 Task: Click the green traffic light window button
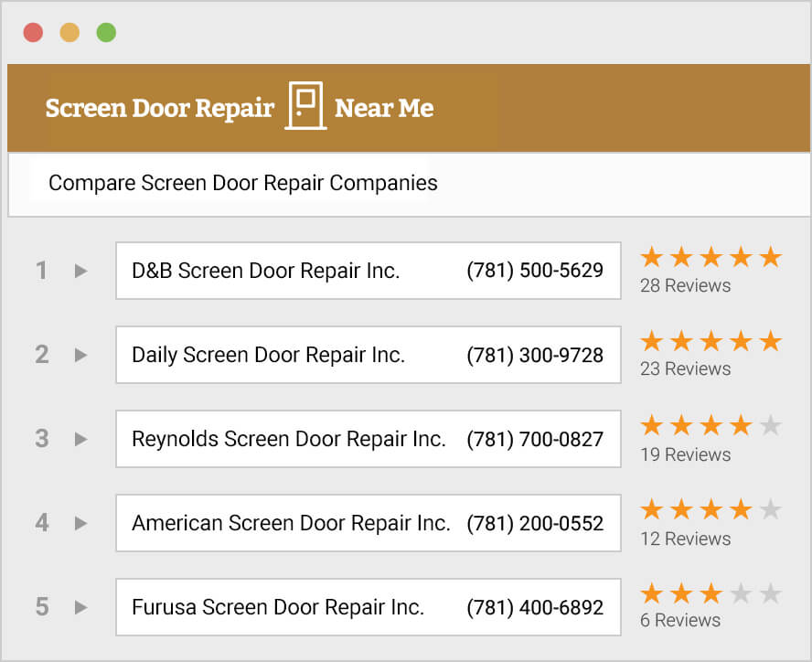(106, 31)
